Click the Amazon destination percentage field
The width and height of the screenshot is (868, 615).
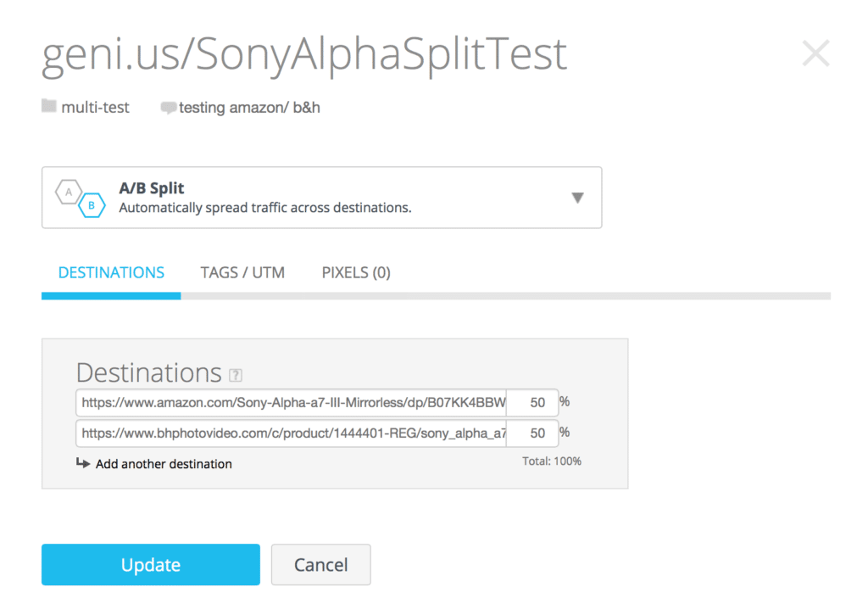[x=532, y=403]
